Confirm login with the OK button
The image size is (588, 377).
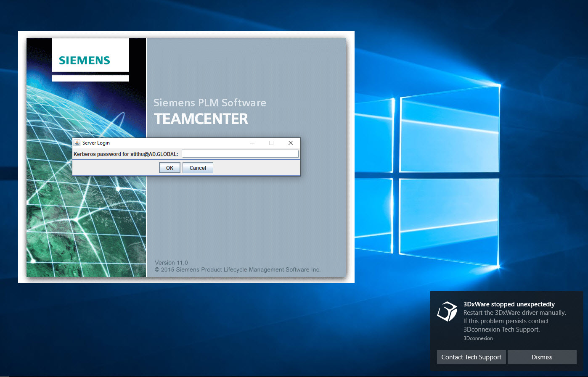click(x=170, y=168)
